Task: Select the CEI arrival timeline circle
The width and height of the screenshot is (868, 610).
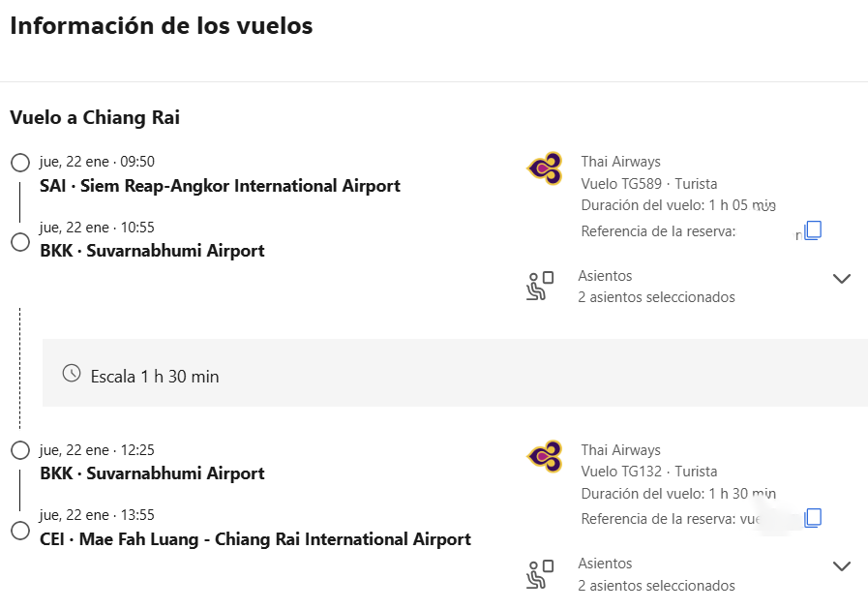Action: pyautogui.click(x=20, y=531)
